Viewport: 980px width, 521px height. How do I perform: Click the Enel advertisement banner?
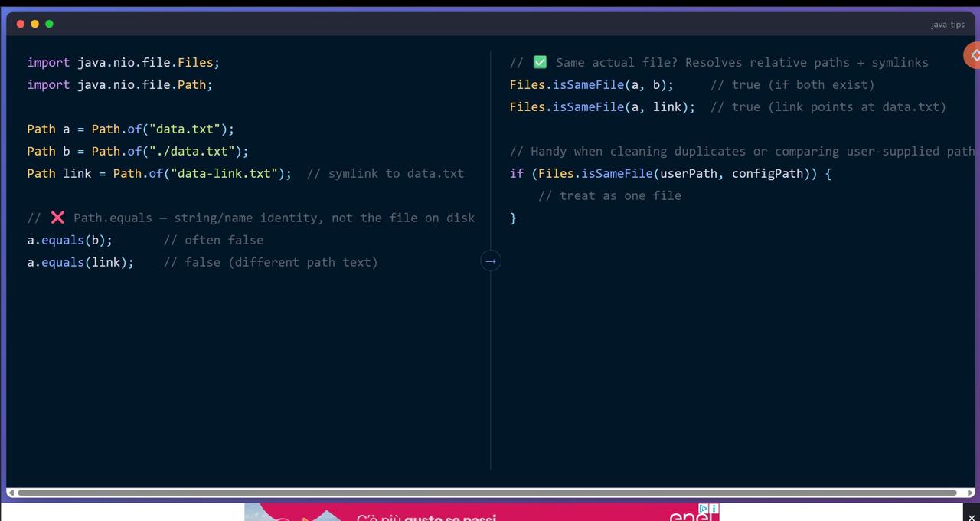482,513
